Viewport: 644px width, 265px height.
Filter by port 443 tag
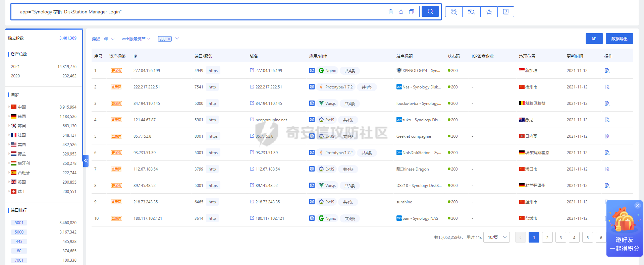pyautogui.click(x=19, y=242)
